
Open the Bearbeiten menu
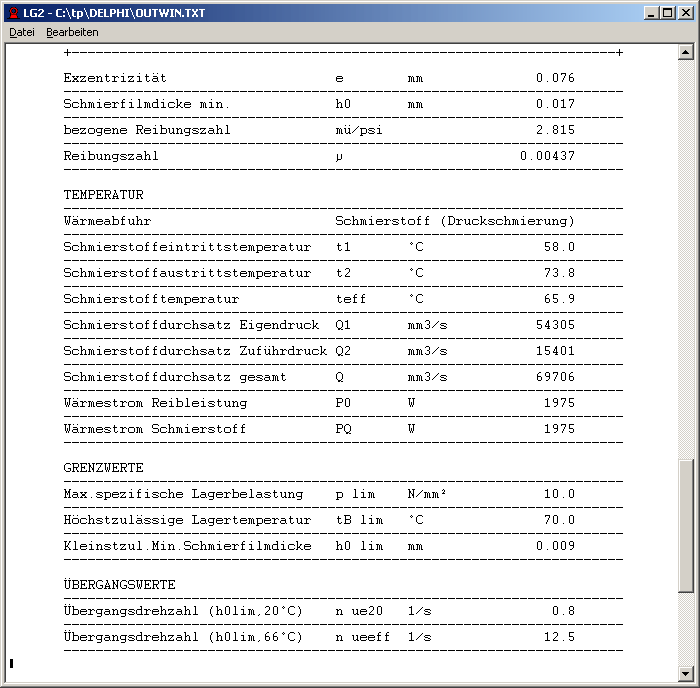[72, 32]
